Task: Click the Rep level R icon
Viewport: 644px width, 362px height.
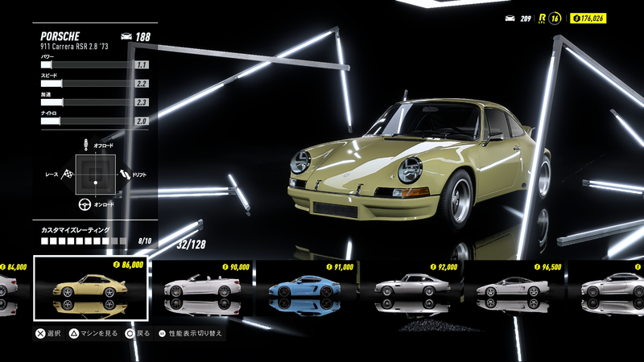Action: (x=542, y=19)
